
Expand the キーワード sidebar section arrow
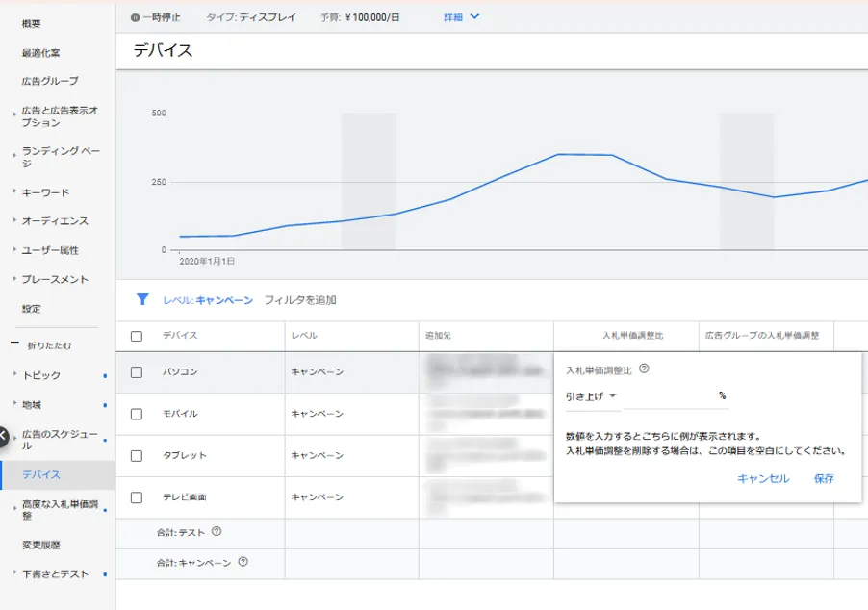(14, 191)
